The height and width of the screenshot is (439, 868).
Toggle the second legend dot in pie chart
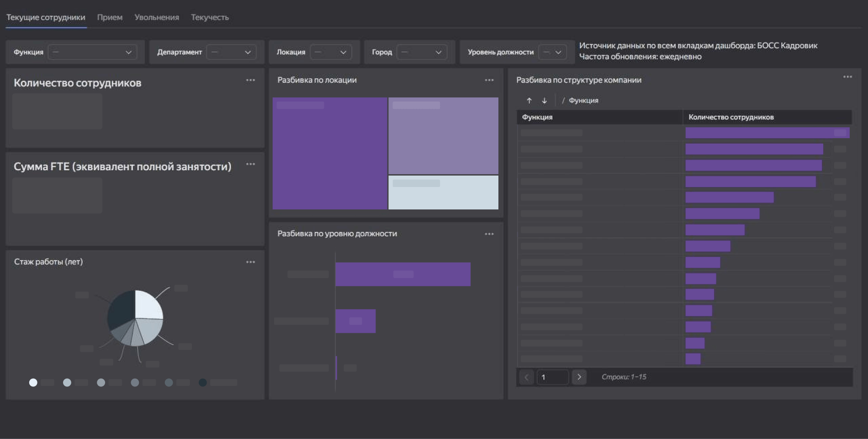67,382
